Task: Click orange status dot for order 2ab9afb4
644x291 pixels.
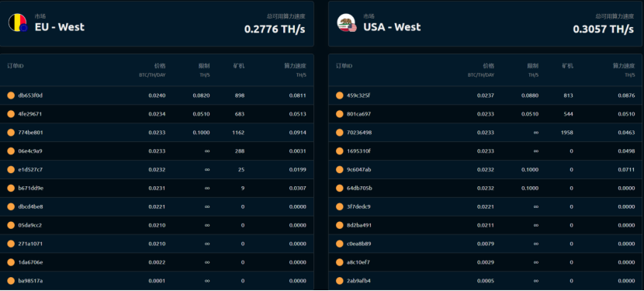Action: [x=340, y=281]
